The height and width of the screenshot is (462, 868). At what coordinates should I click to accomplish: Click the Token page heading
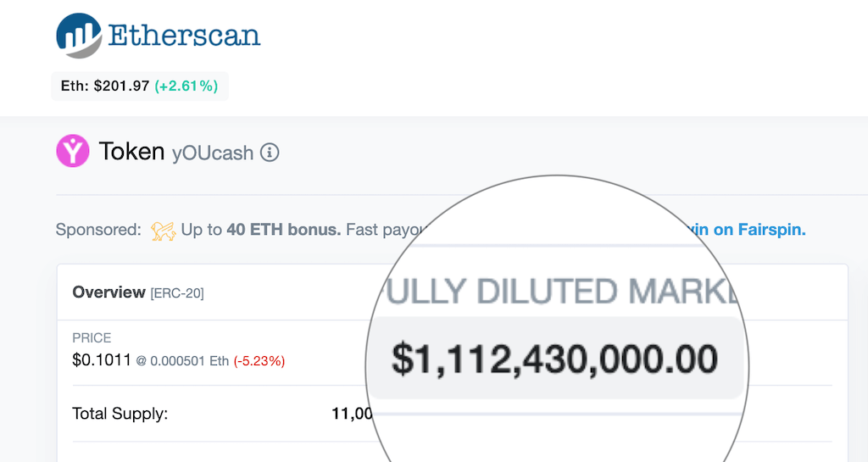point(131,151)
